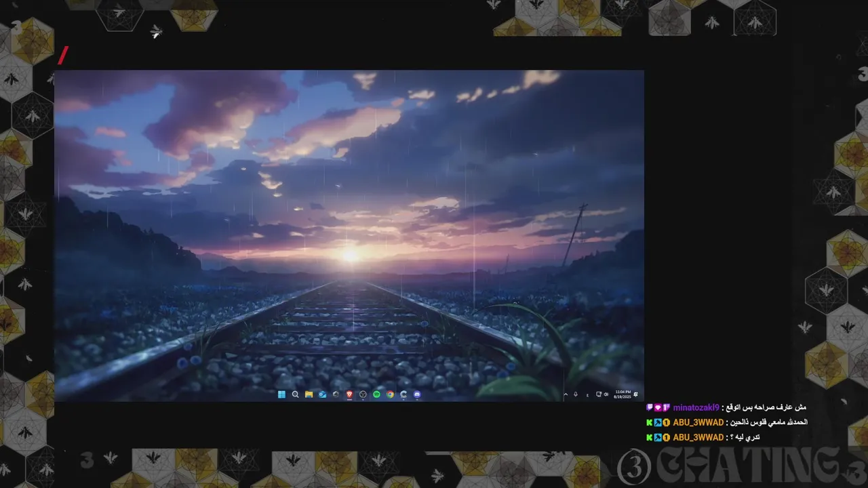Click the Twitch badge beside minatozakl9
The width and height of the screenshot is (868, 488).
(x=650, y=407)
